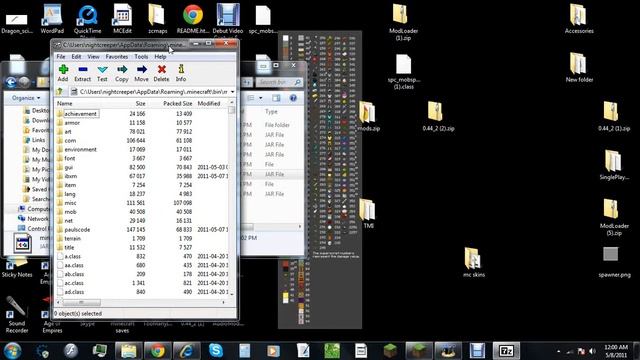Select the font folder row
The image size is (640, 360).
pos(142,158)
